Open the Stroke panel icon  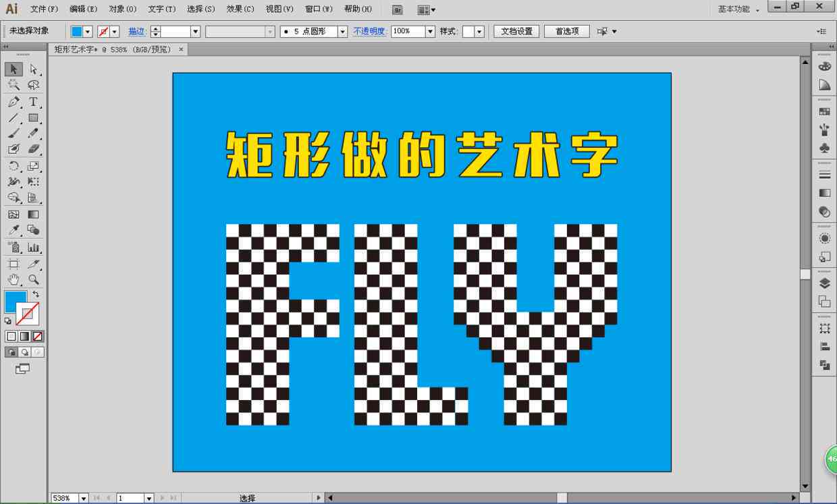[824, 175]
